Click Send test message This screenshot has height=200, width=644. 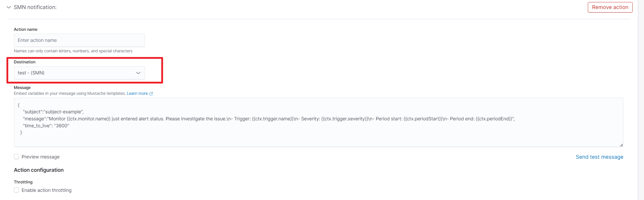pyautogui.click(x=599, y=157)
